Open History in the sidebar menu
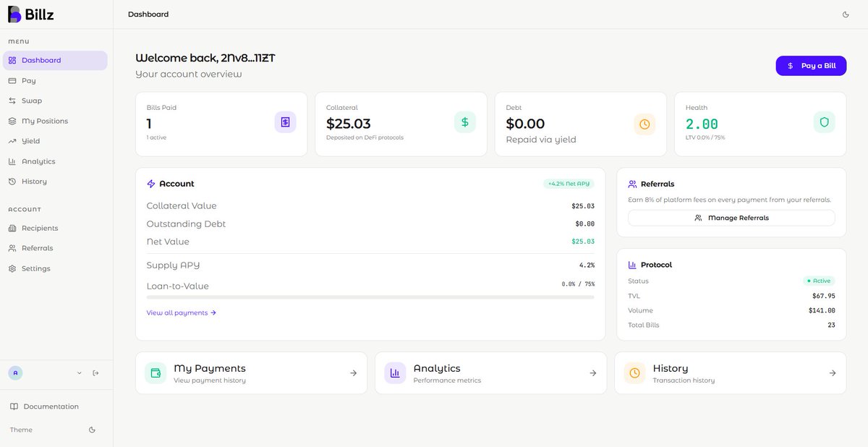 pyautogui.click(x=55, y=182)
